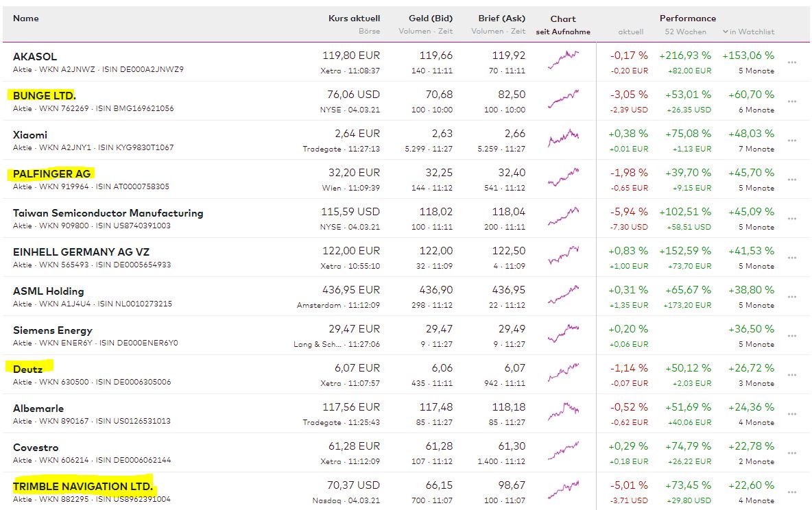Click the Albemarle mini chart thumbnail

[563, 413]
